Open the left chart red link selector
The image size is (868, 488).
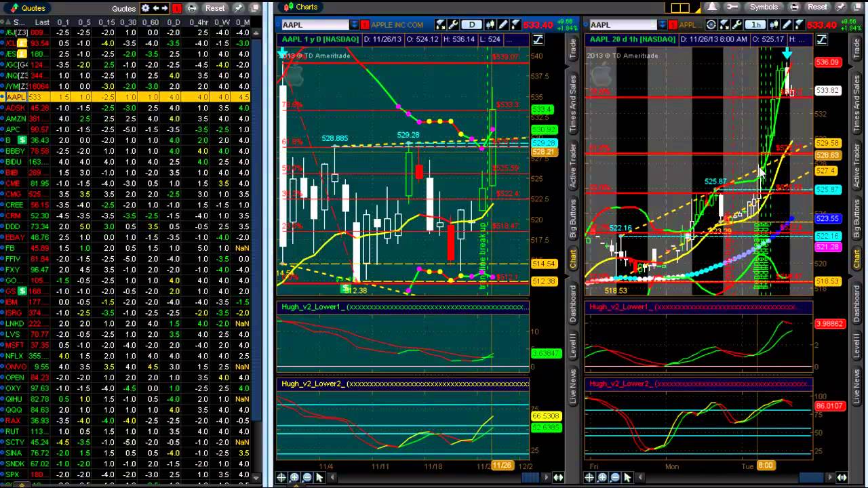point(364,25)
